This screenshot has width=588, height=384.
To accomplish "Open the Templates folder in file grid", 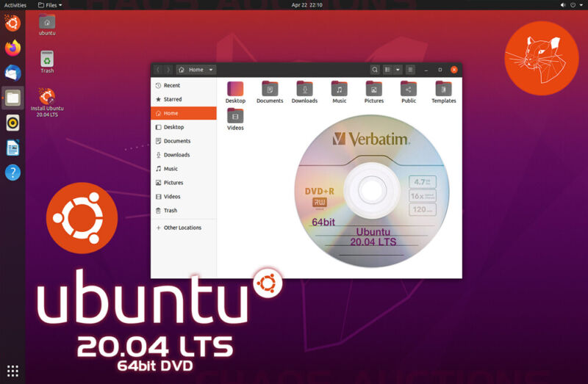I will click(444, 93).
